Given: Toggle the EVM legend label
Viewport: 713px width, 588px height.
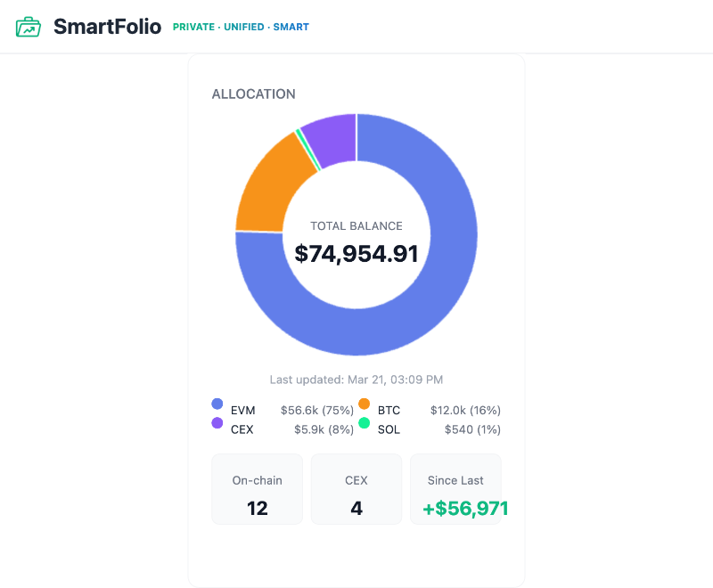Looking at the screenshot, I should [x=243, y=411].
